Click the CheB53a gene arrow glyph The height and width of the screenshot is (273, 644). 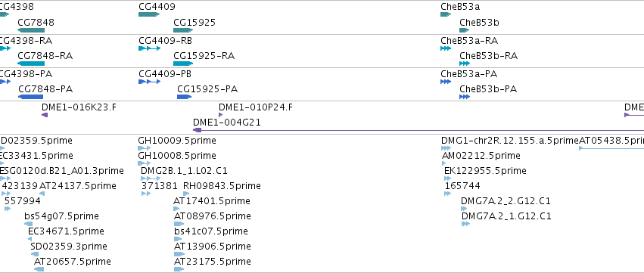[446, 14]
